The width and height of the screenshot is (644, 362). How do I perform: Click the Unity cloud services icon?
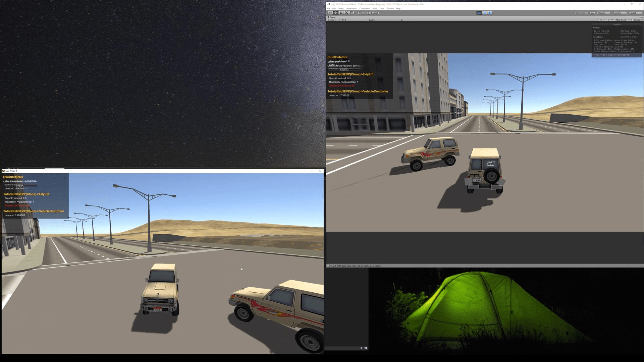[593, 13]
